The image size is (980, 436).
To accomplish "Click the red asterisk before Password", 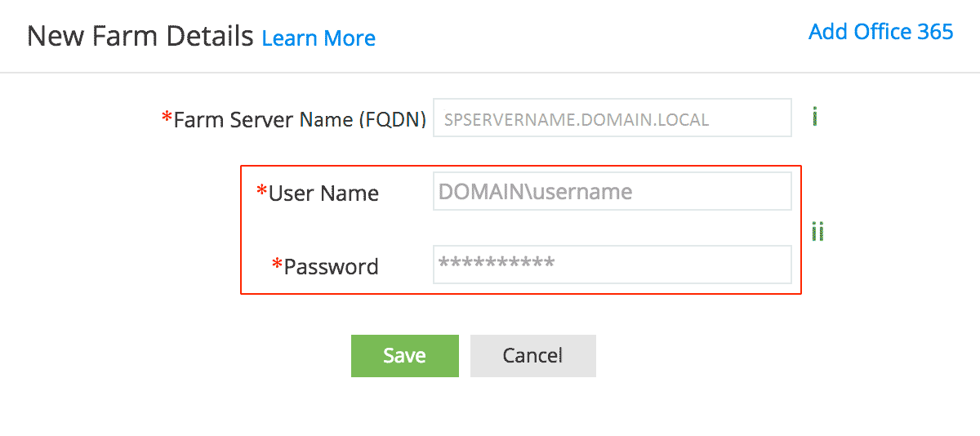I will pos(277,265).
